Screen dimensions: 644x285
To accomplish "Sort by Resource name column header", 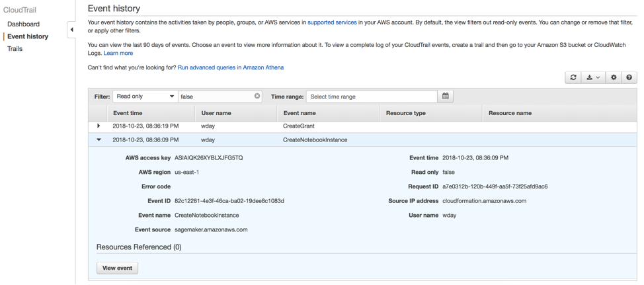I will (x=510, y=113).
